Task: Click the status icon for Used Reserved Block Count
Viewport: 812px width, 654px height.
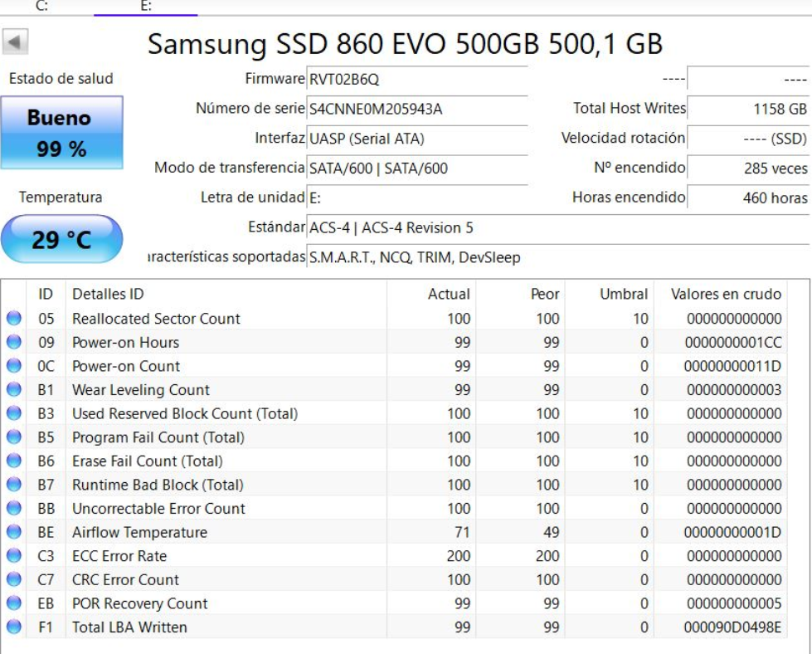Action: pyautogui.click(x=14, y=413)
